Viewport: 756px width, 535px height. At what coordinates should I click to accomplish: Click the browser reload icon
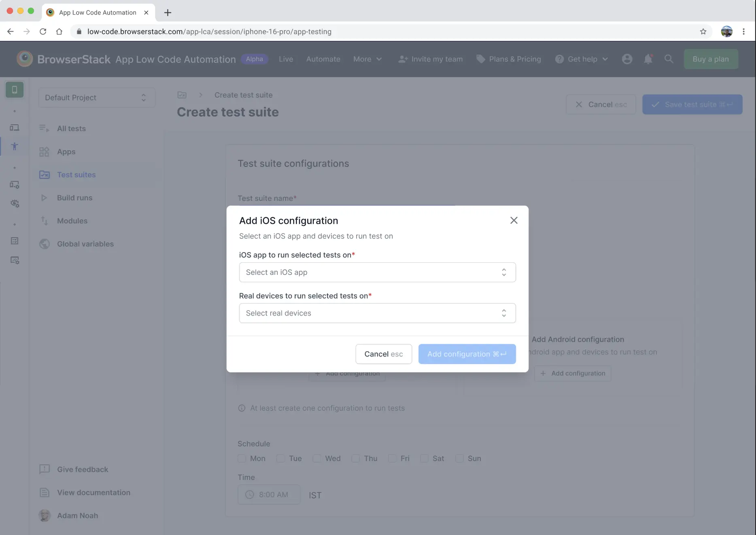pos(43,32)
